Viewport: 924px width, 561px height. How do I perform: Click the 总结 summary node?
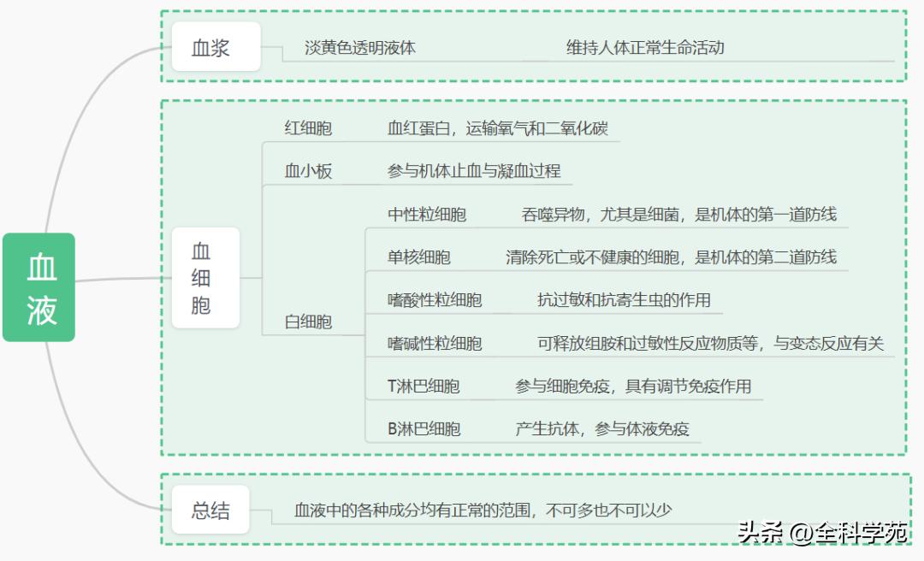[210, 508]
